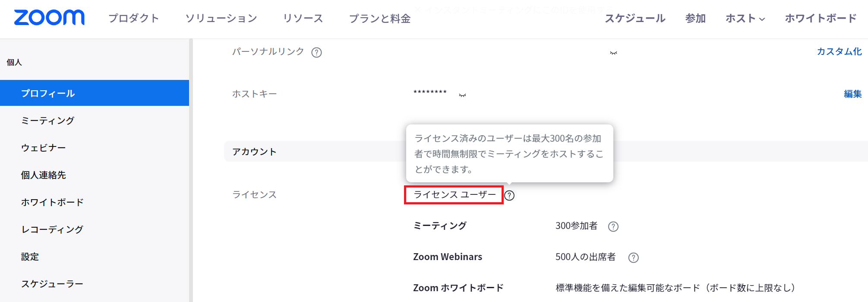Open the リソース menu
The height and width of the screenshot is (302, 868).
click(x=303, y=19)
